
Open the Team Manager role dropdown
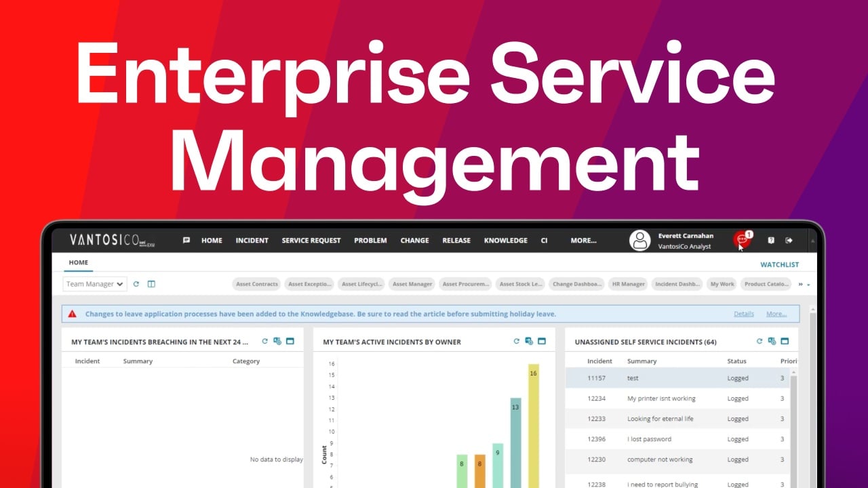[95, 284]
